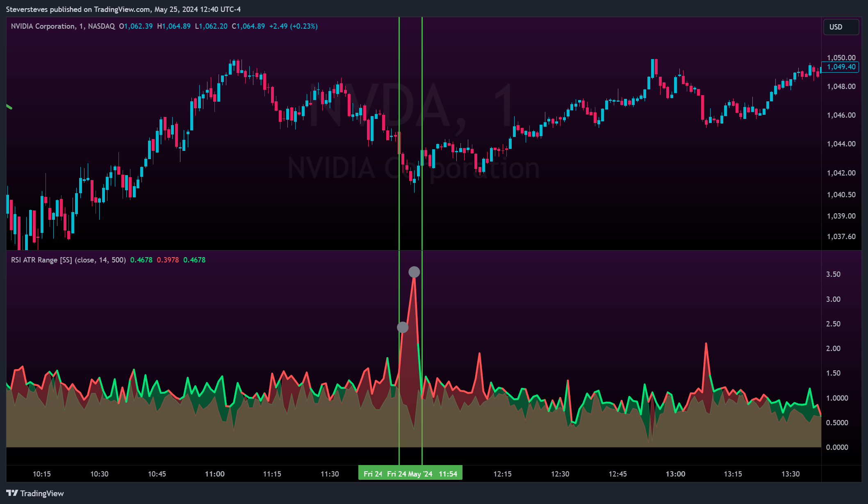Screen dimensions: 868x504
Task: Click the close value C1,064.89
Action: point(248,26)
